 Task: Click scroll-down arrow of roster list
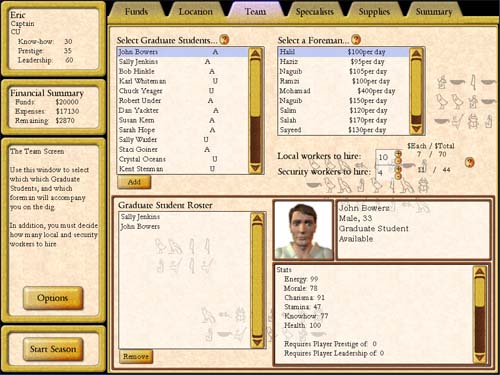[257, 342]
